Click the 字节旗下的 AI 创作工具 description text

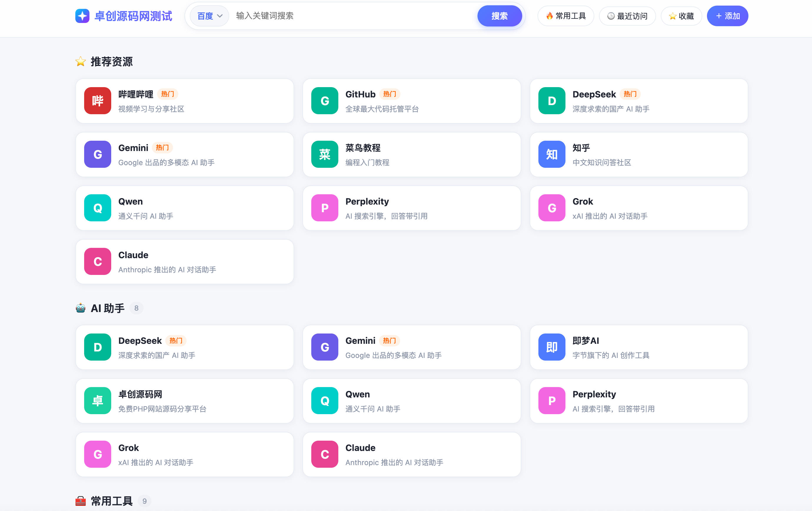click(611, 356)
